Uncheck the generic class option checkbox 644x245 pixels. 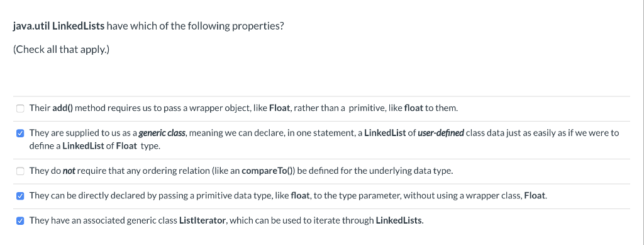point(20,134)
